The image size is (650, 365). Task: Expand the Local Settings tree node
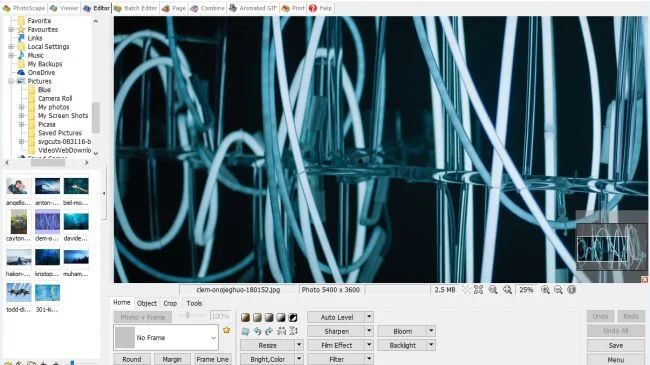(11, 46)
